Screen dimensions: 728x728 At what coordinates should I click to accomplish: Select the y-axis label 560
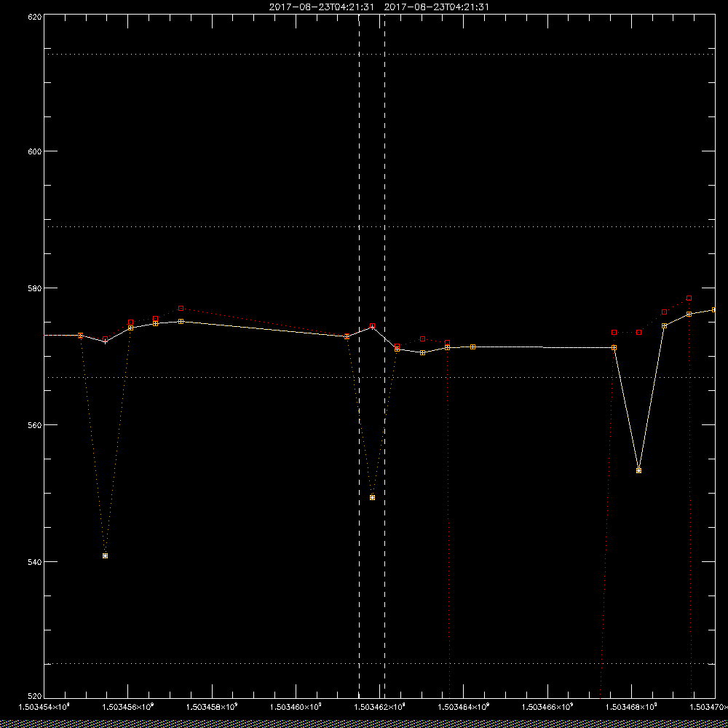pyautogui.click(x=35, y=425)
